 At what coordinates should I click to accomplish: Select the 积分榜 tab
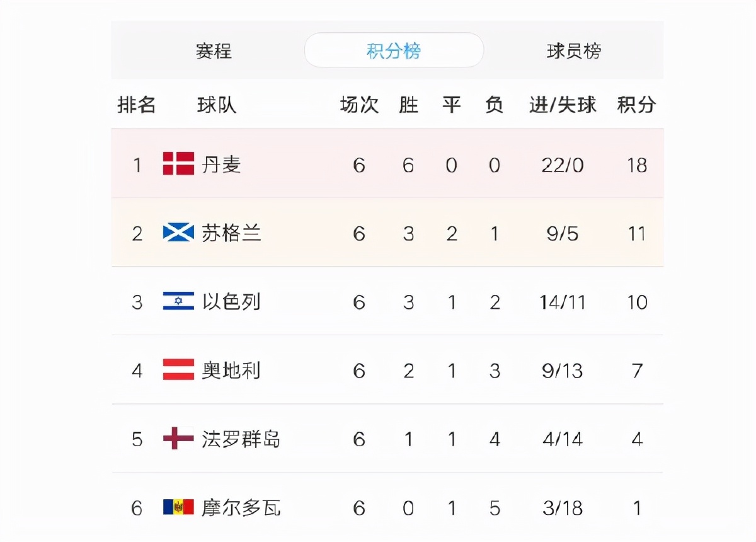pyautogui.click(x=394, y=51)
